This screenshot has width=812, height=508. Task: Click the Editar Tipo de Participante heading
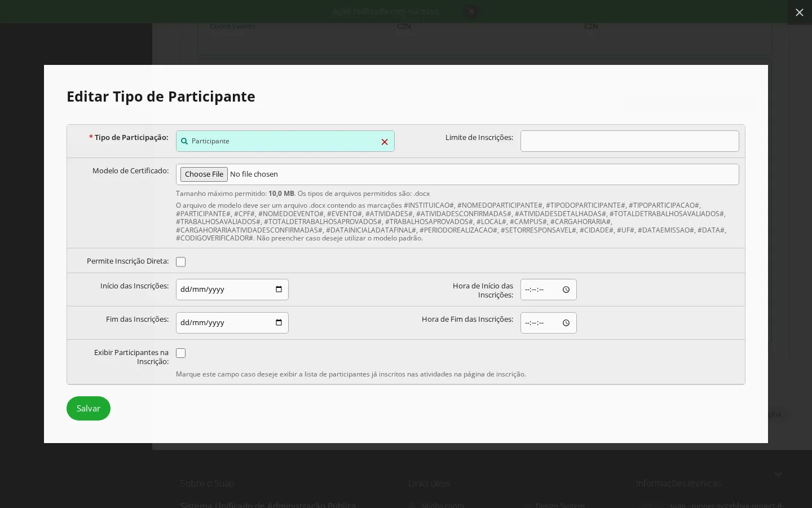pos(161,97)
